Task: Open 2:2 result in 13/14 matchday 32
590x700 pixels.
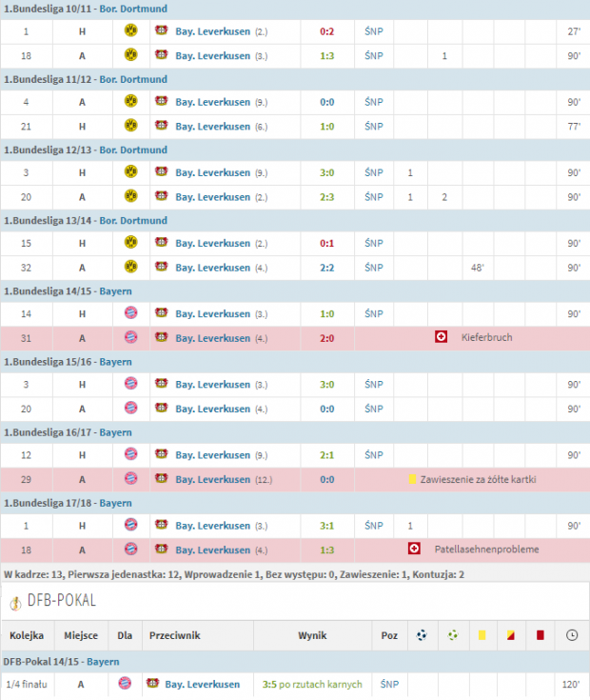Action: point(327,268)
